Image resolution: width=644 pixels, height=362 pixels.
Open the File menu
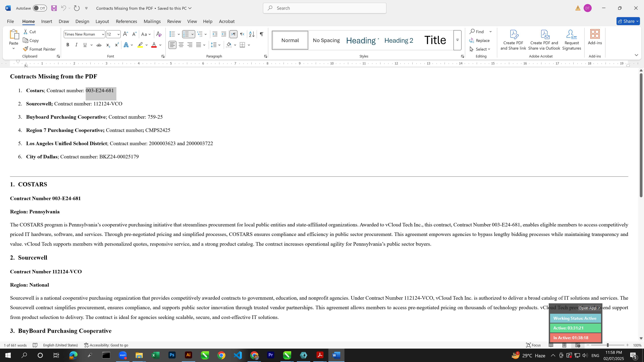(11, 21)
